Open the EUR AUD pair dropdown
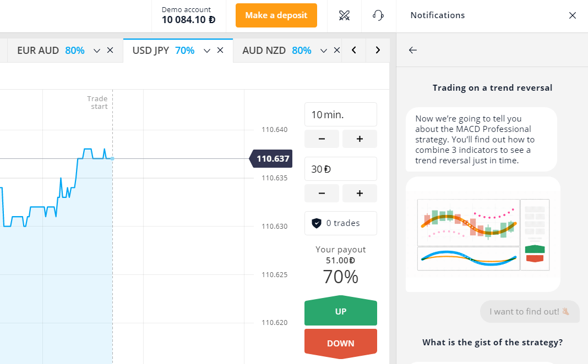The width and height of the screenshot is (588, 364). click(x=96, y=50)
